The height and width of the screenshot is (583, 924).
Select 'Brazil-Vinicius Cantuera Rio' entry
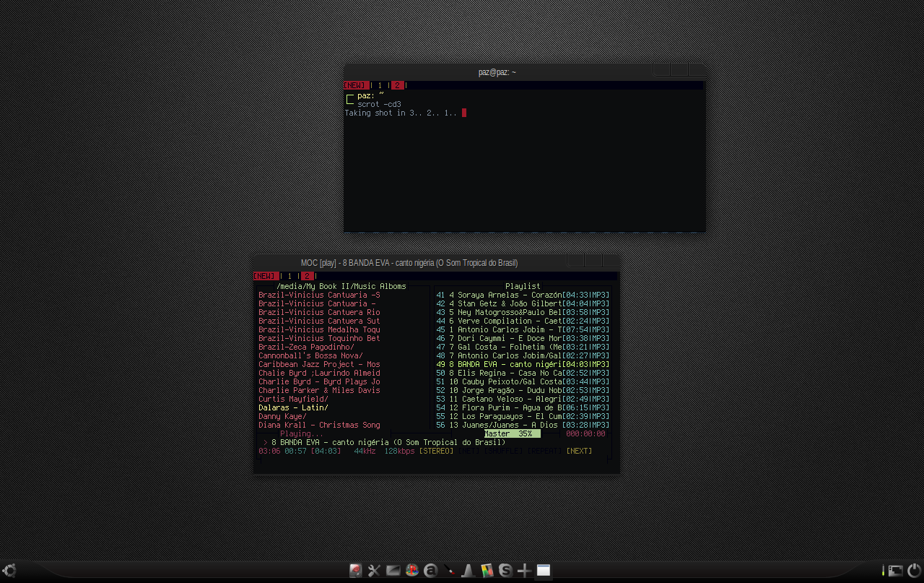click(x=319, y=312)
